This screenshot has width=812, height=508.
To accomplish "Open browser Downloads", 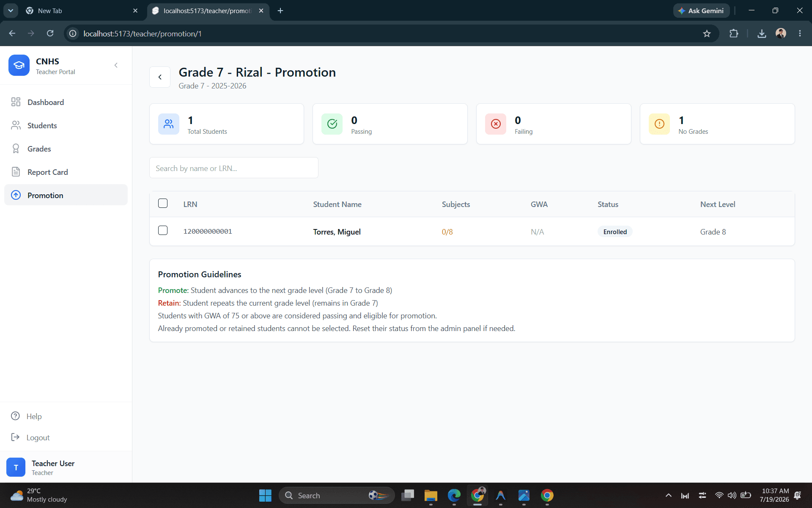I will tap(762, 33).
